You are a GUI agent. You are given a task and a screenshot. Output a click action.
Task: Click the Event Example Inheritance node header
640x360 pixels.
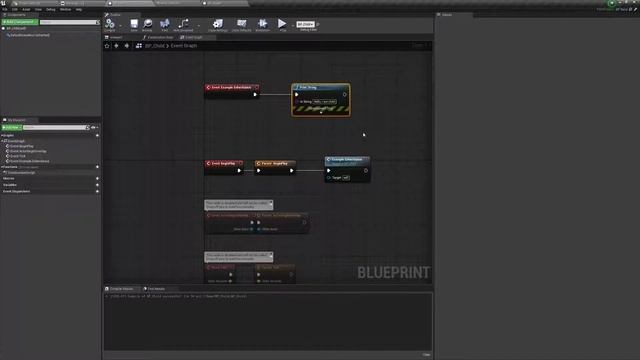pyautogui.click(x=231, y=87)
